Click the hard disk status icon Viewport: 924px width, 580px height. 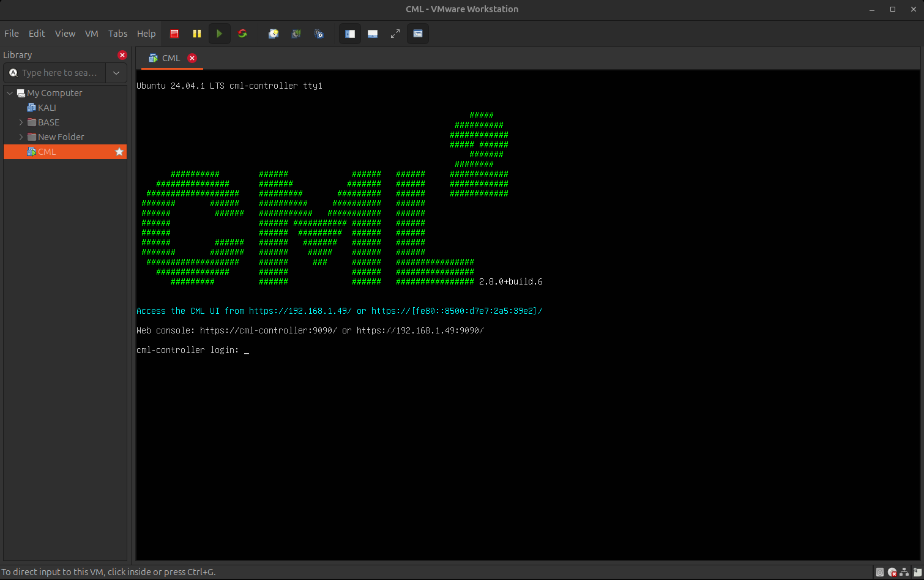(880, 572)
